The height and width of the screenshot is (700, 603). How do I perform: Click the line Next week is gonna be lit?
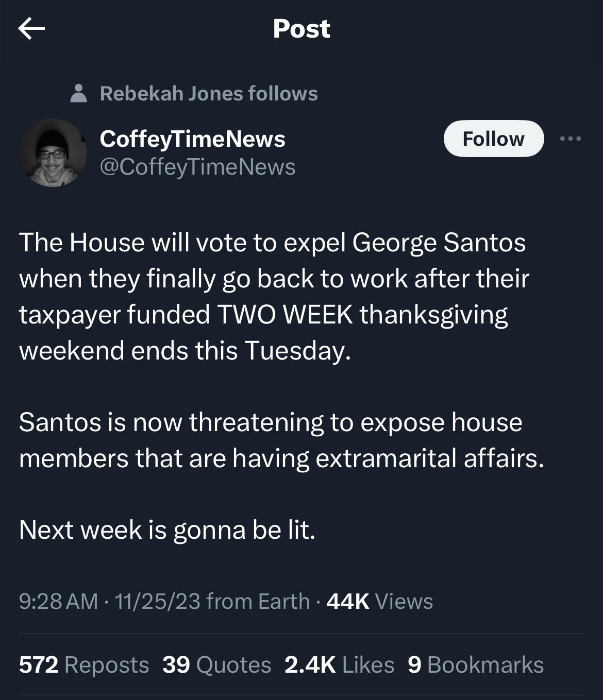(167, 530)
